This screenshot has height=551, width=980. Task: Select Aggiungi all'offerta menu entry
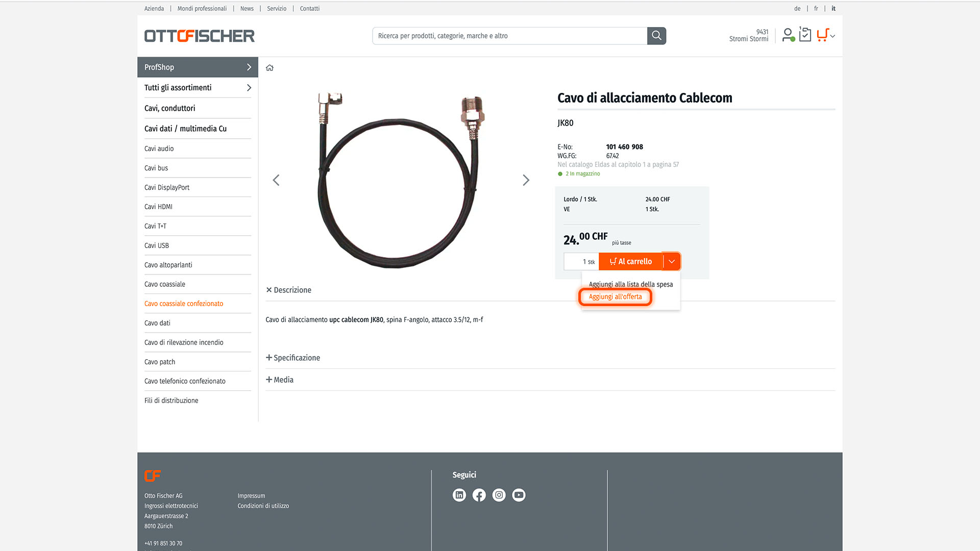click(615, 296)
